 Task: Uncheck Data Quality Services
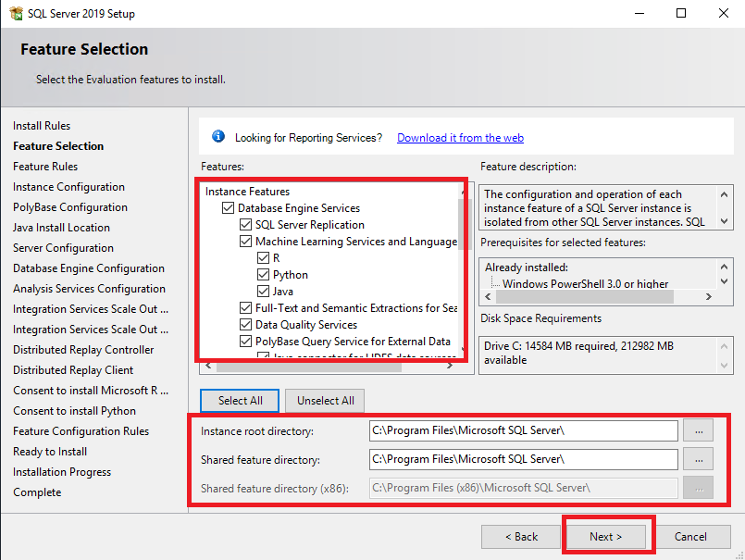(245, 325)
